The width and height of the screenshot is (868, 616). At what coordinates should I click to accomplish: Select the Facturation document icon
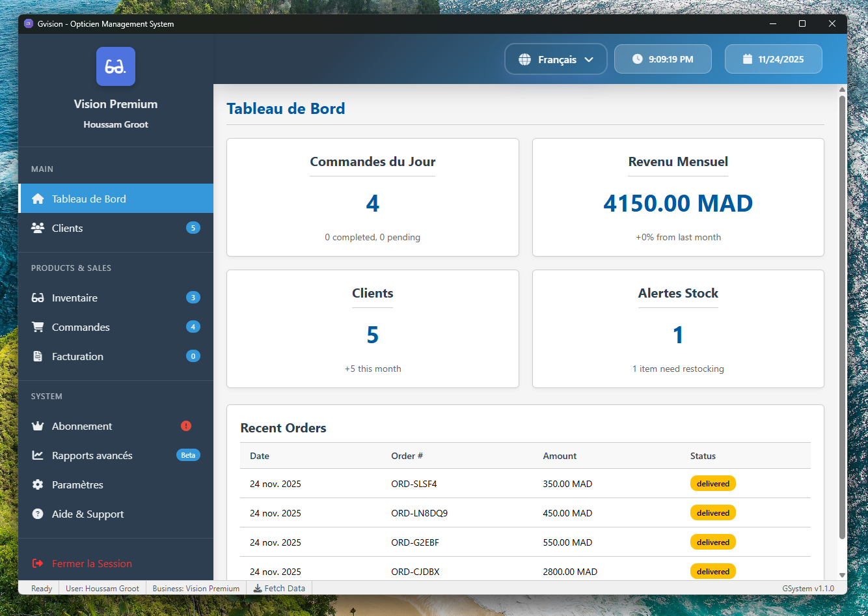pyautogui.click(x=38, y=356)
